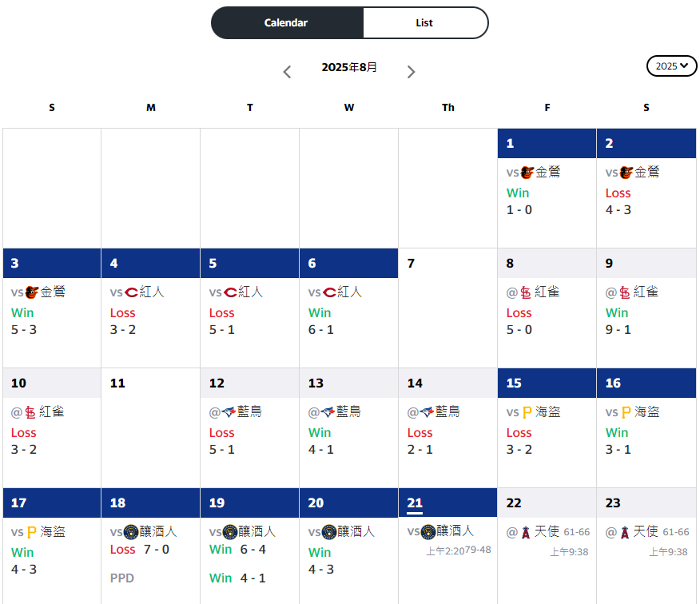Click the Win 3 - 1 result on August 16
This screenshot has width=700, height=604.
(x=618, y=441)
